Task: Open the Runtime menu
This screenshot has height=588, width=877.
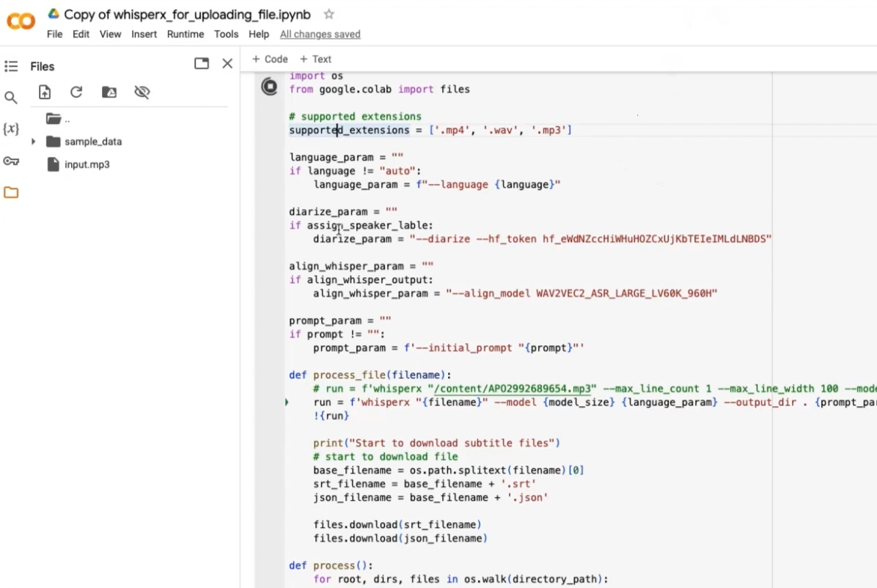Action: pos(185,34)
